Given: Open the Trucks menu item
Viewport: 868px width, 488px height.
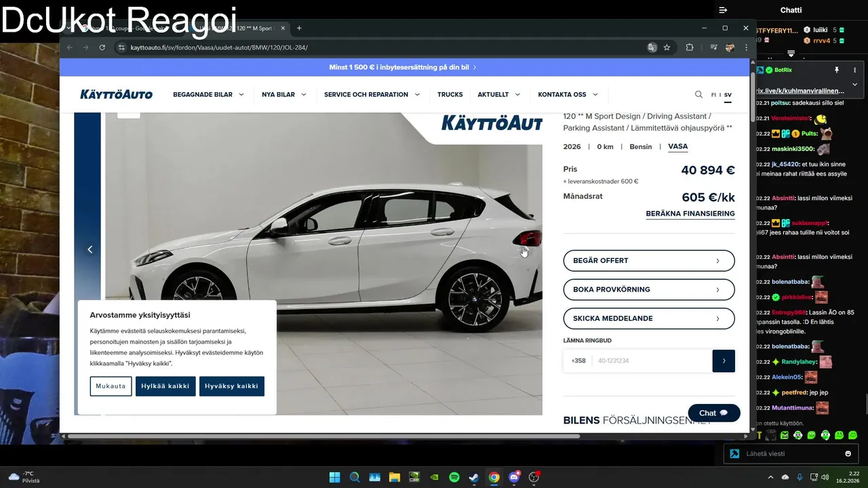Looking at the screenshot, I should [x=450, y=95].
